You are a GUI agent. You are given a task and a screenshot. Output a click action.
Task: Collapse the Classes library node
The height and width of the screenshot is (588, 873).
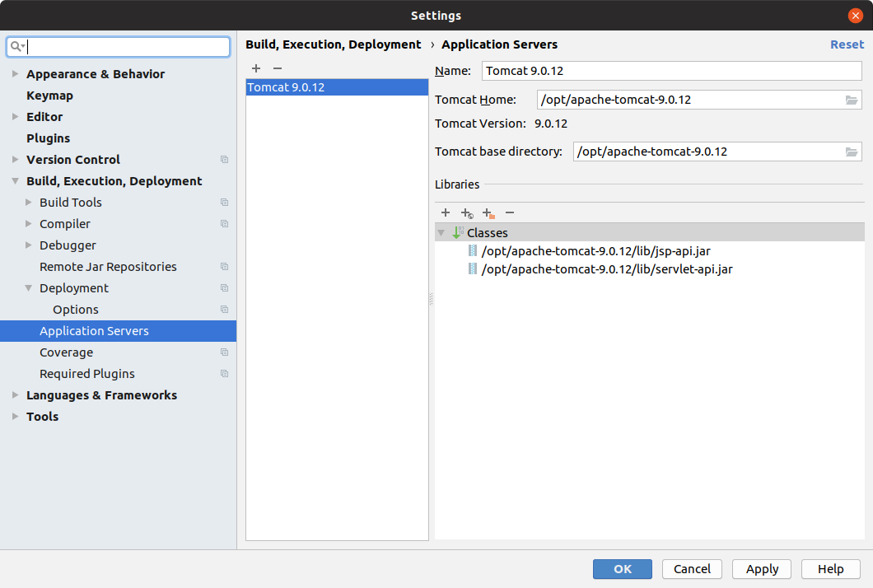point(441,232)
